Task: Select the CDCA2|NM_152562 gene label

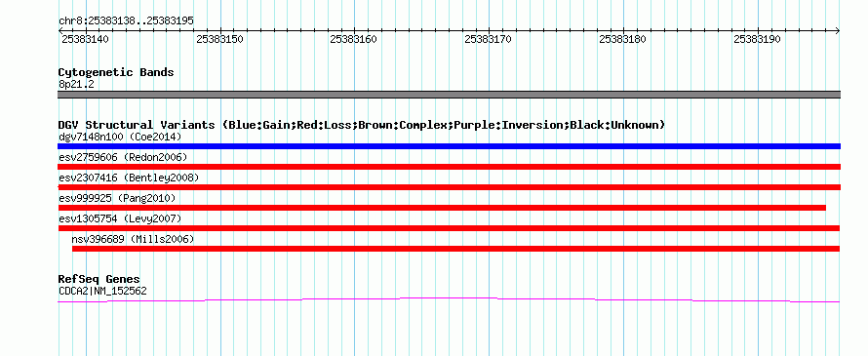Action: tap(103, 292)
